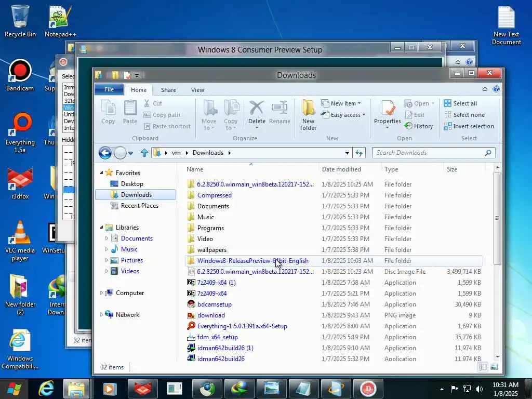Refresh the Downloads address bar

tap(359, 153)
